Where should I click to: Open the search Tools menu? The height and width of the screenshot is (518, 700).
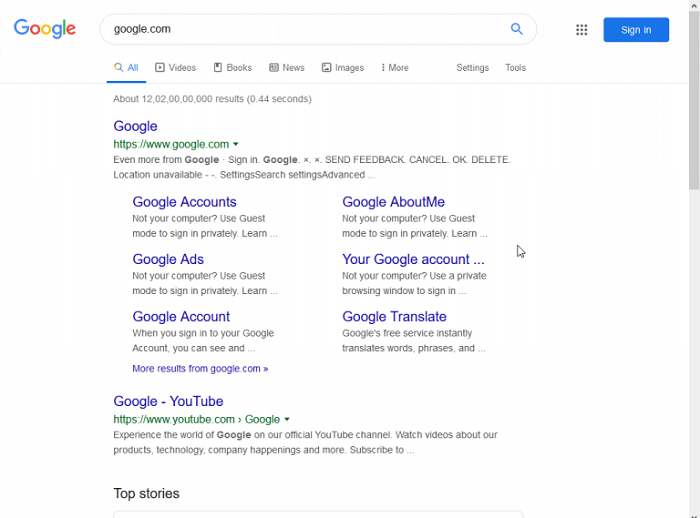[515, 68]
